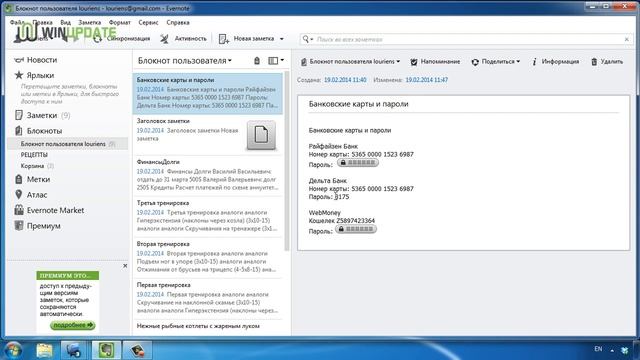The width and height of the screenshot is (640, 360).
Task: Click the note title field
Action: [464, 104]
